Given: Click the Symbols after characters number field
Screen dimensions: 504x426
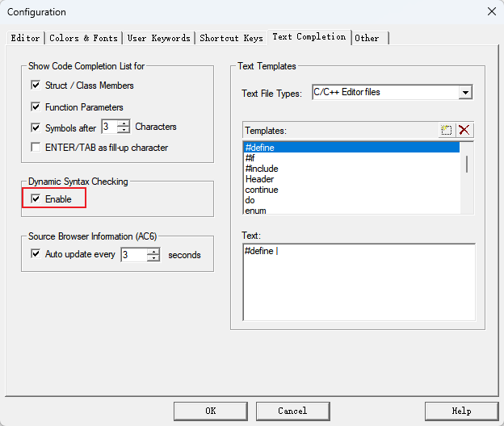Looking at the screenshot, I should 109,127.
